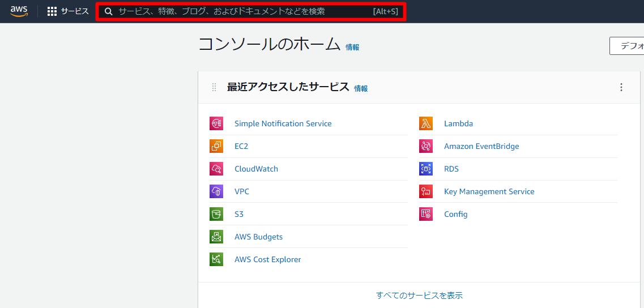Image resolution: width=644 pixels, height=308 pixels.
Task: Open the recently visited widget options menu
Action: pyautogui.click(x=621, y=87)
